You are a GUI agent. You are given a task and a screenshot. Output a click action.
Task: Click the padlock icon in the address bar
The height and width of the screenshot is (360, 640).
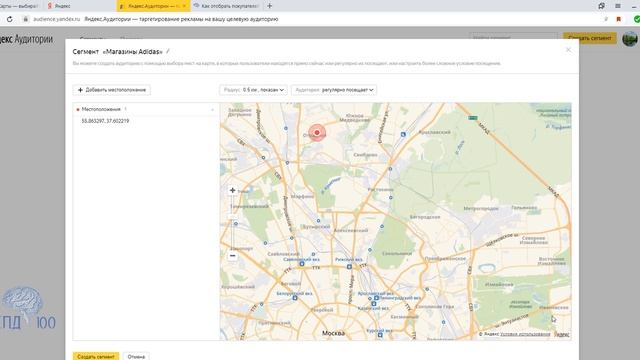pos(25,19)
